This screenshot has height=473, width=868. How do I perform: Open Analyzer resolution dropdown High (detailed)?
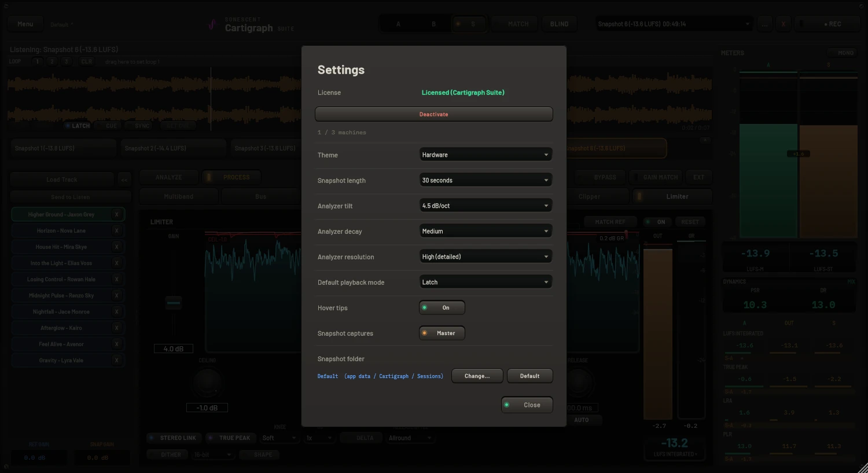(486, 256)
